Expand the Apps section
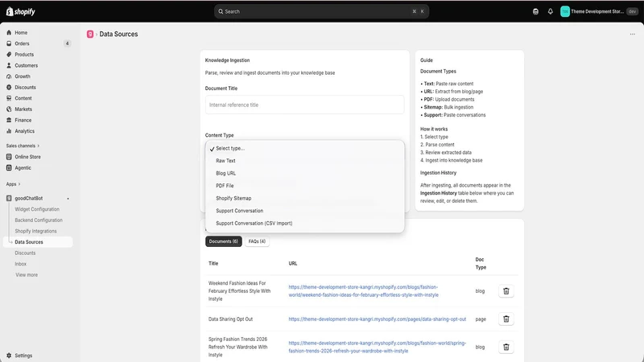The image size is (644, 362). point(13,184)
